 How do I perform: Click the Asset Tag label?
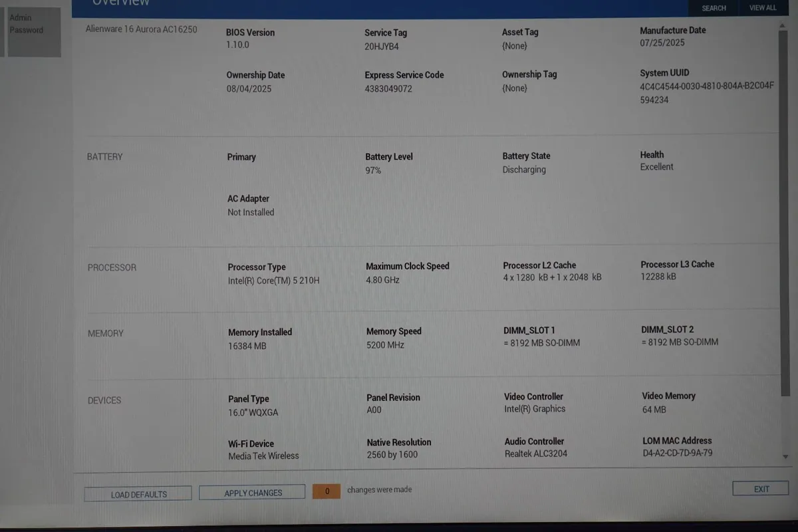(x=521, y=32)
